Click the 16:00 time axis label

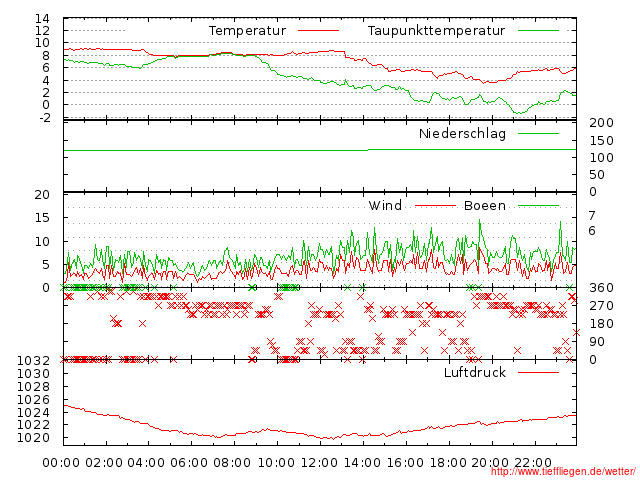pos(405,463)
